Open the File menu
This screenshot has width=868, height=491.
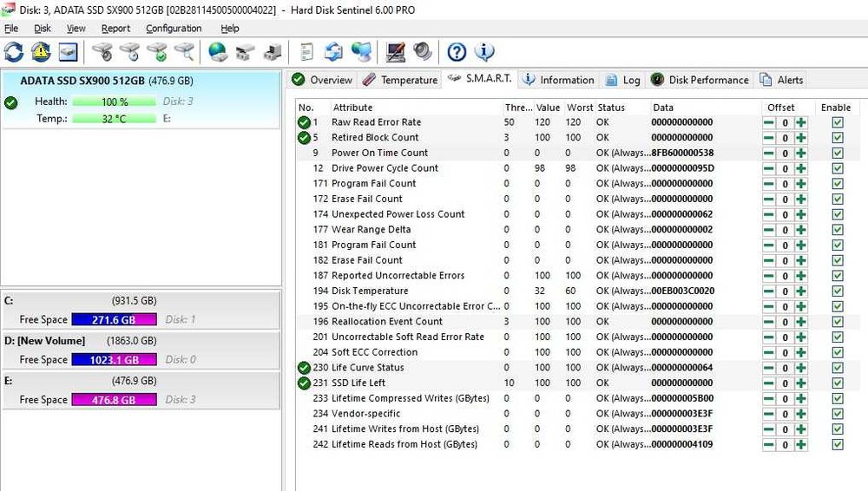(11, 29)
